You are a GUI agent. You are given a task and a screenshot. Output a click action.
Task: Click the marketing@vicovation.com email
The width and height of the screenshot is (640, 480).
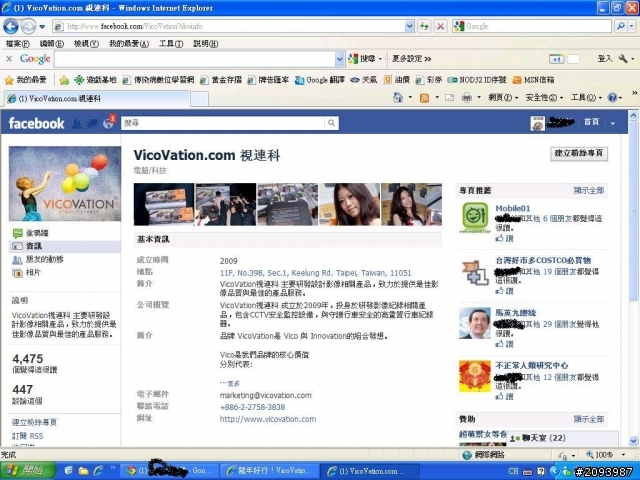(266, 395)
